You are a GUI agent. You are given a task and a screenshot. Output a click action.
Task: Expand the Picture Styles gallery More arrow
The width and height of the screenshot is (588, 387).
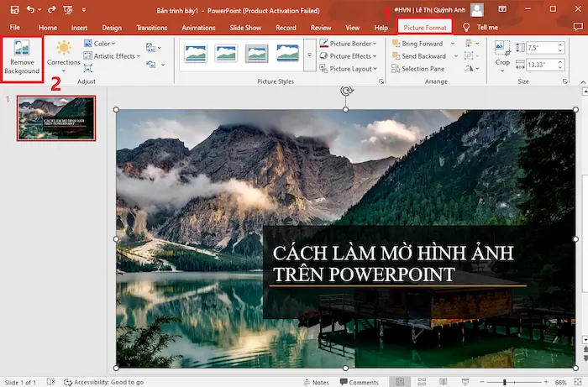click(x=309, y=55)
